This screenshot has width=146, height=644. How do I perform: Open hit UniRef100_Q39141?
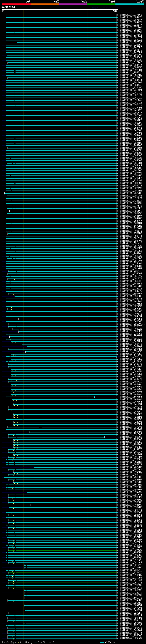(131, 15)
